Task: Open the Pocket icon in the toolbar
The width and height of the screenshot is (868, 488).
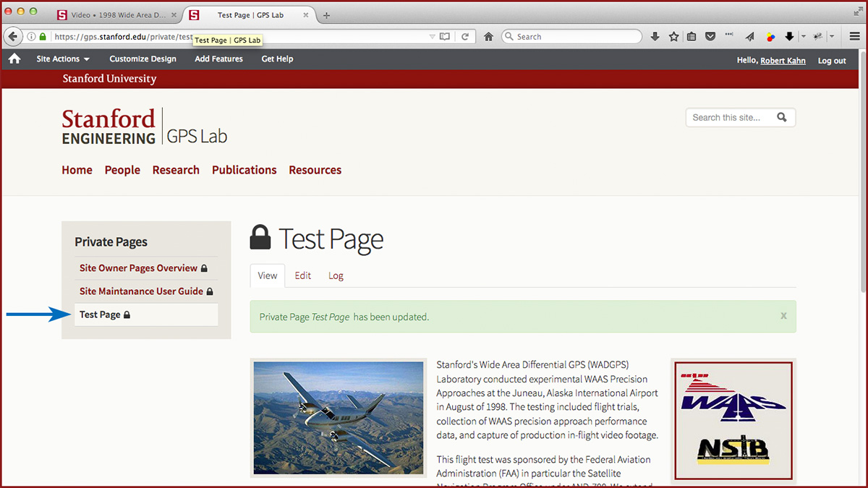Action: tap(710, 37)
